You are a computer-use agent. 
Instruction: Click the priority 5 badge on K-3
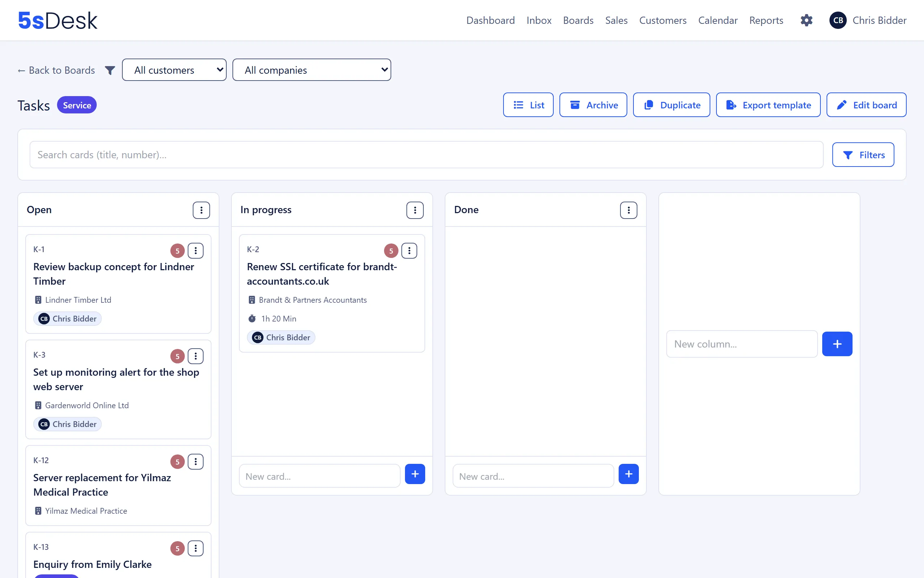pyautogui.click(x=178, y=356)
